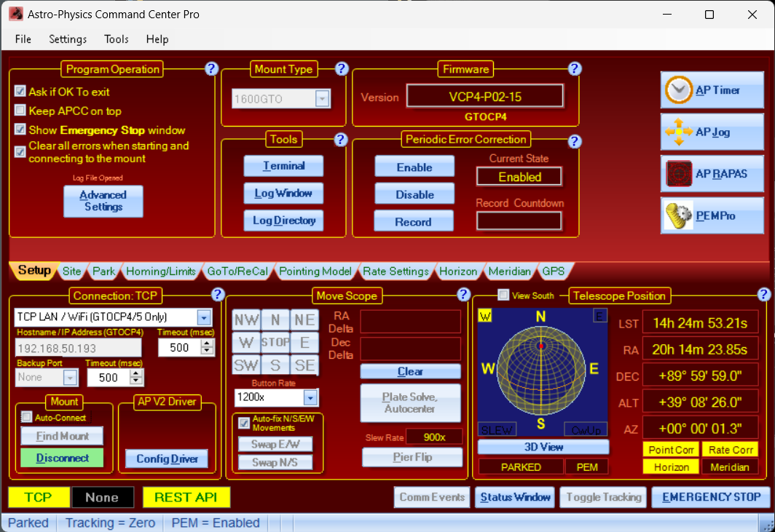Open Config Driver for AP V2
This screenshot has width=775, height=532.
[167, 459]
